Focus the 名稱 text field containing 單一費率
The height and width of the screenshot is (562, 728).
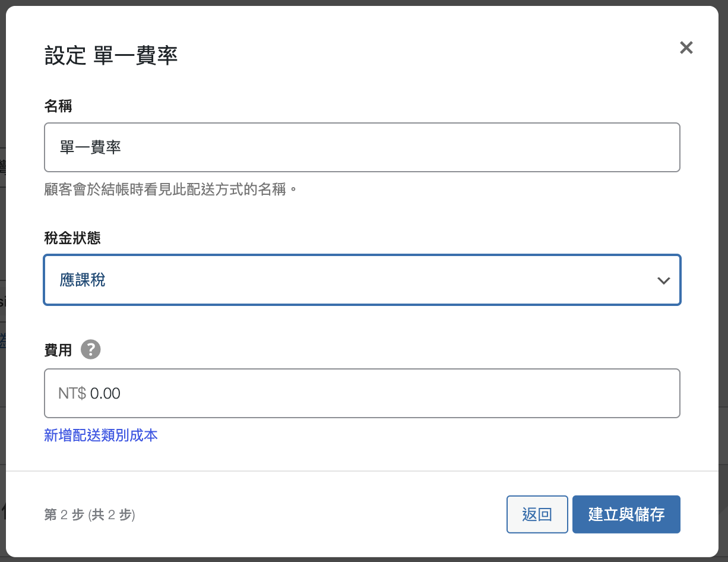tap(362, 147)
